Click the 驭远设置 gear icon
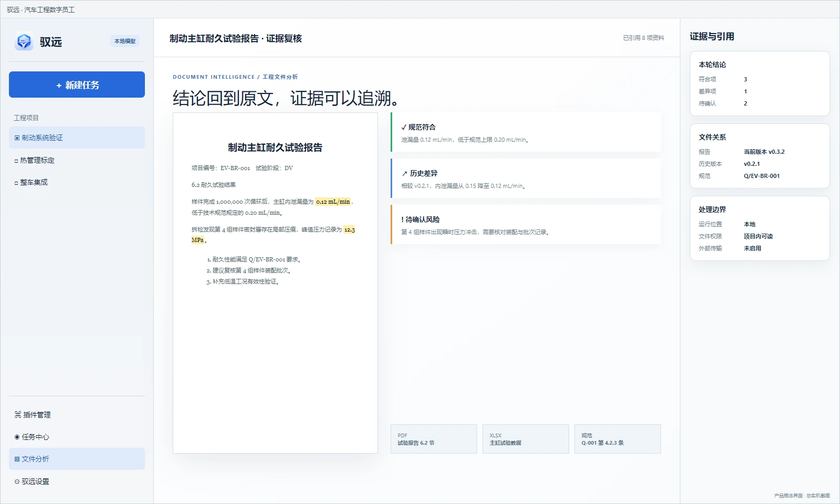 [x=17, y=481]
